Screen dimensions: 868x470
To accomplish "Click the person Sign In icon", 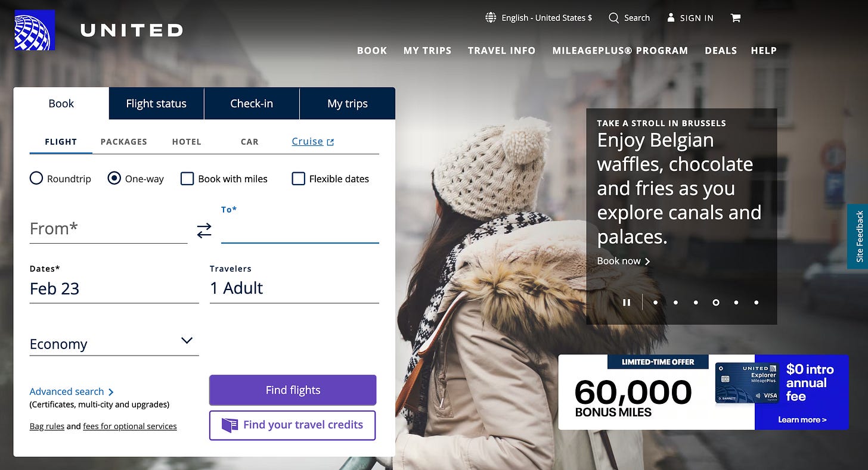I will coord(671,18).
